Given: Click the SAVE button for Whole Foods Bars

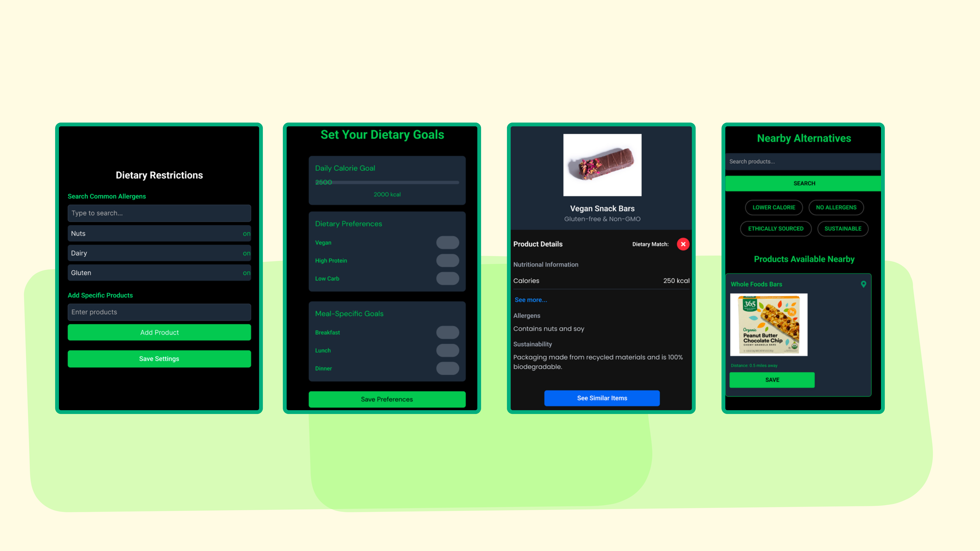Looking at the screenshot, I should (x=772, y=379).
